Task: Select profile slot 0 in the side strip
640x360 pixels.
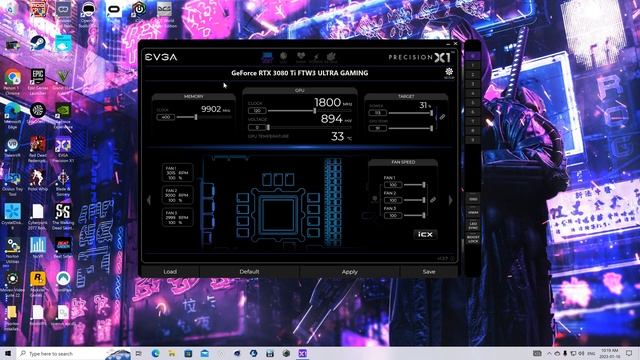Action: (x=473, y=56)
